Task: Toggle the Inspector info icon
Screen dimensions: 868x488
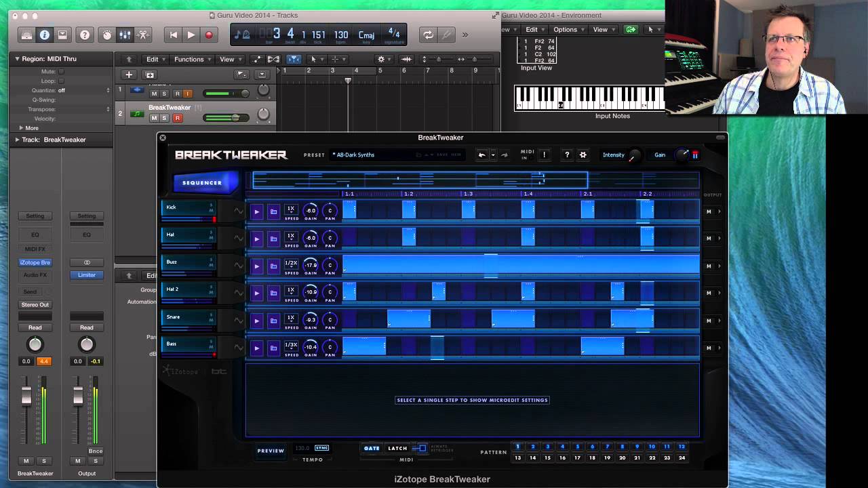Action: (x=44, y=35)
